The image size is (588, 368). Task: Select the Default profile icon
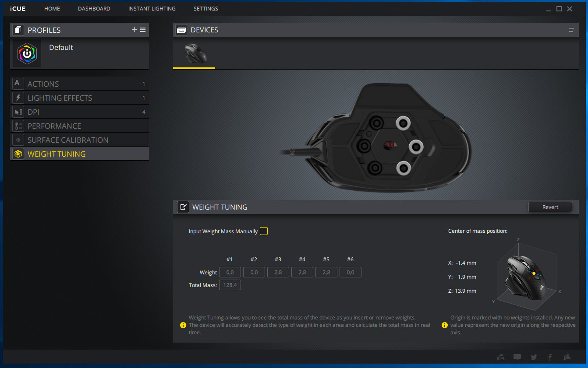coord(27,54)
